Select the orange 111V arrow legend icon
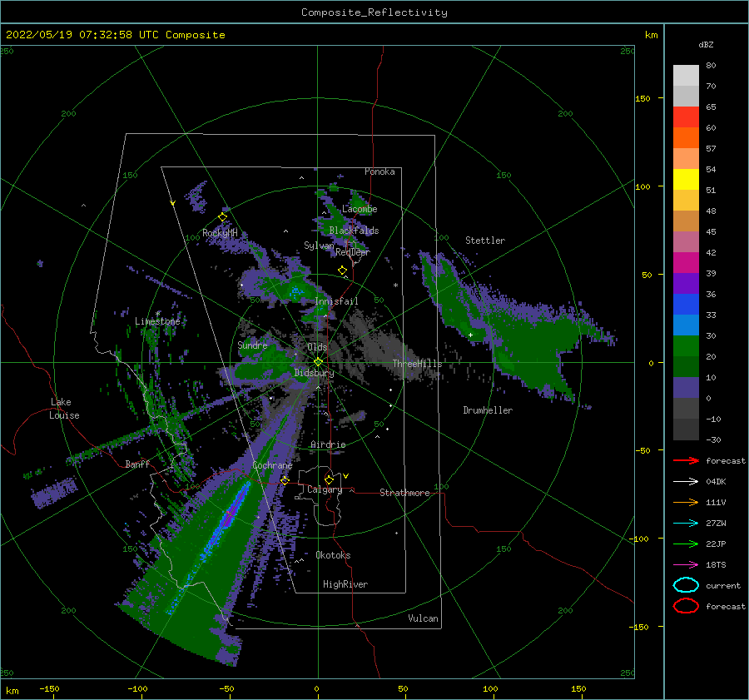The image size is (749, 700). [686, 502]
